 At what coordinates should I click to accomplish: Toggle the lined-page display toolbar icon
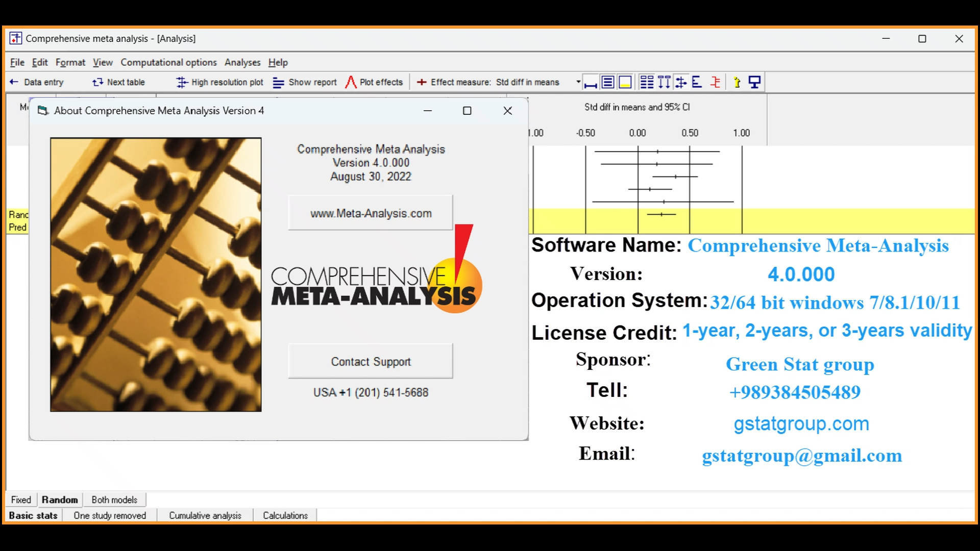(607, 82)
